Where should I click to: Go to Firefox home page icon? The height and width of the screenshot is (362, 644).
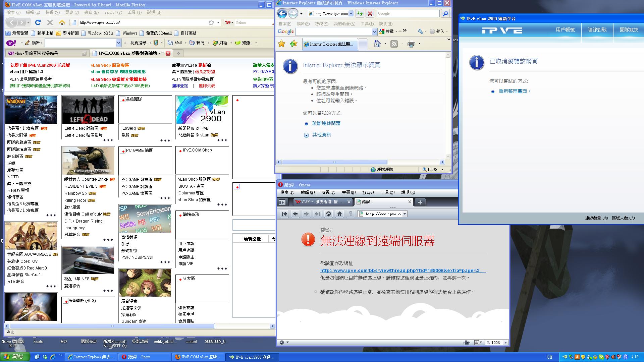(x=62, y=22)
